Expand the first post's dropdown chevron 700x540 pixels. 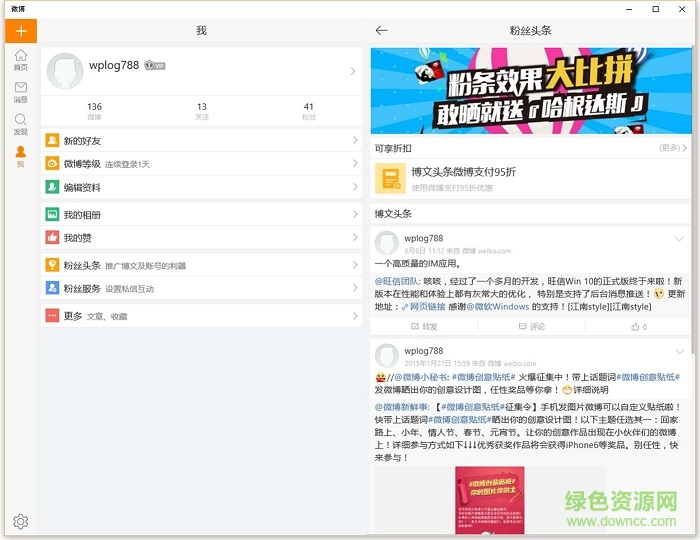pyautogui.click(x=680, y=239)
